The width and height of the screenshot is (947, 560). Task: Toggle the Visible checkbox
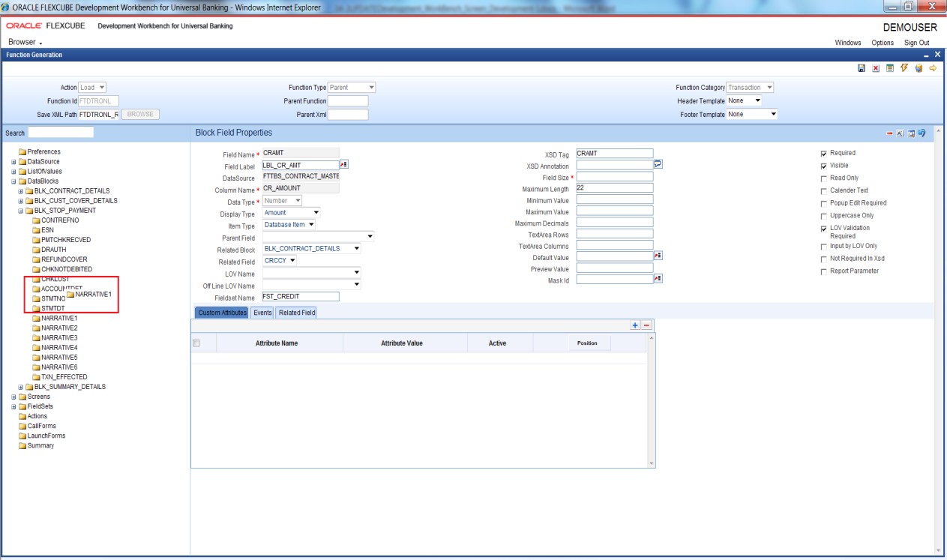(x=823, y=166)
